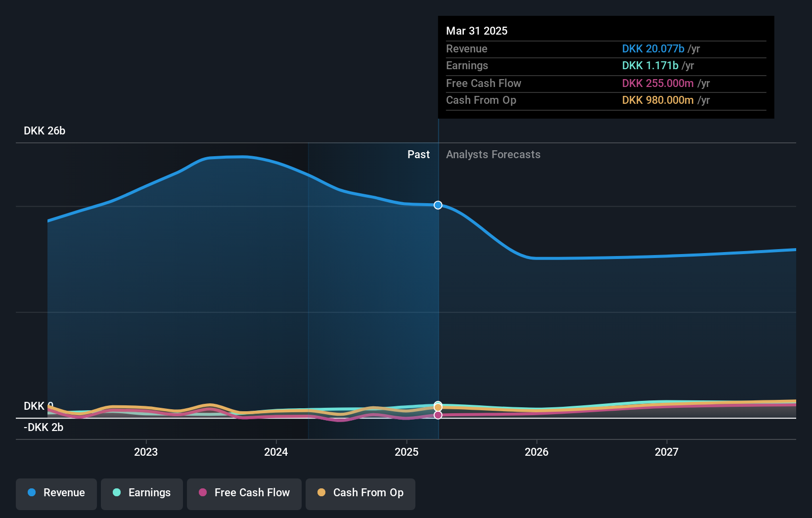The image size is (812, 518).
Task: Toggle the Free Cash Flow legend button
Action: (x=244, y=494)
